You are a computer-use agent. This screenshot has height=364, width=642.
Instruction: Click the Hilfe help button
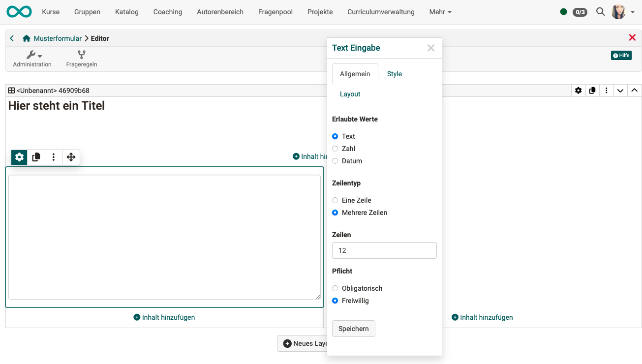tap(621, 56)
